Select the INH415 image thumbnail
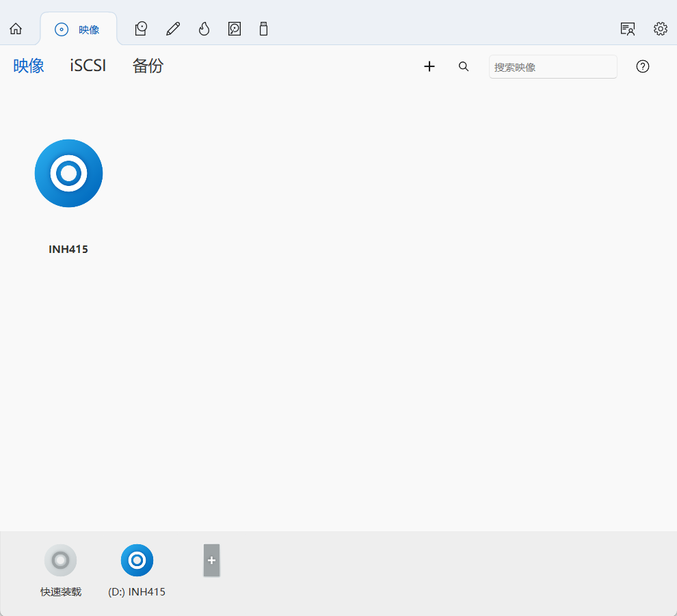This screenshot has height=616, width=677. [x=68, y=174]
